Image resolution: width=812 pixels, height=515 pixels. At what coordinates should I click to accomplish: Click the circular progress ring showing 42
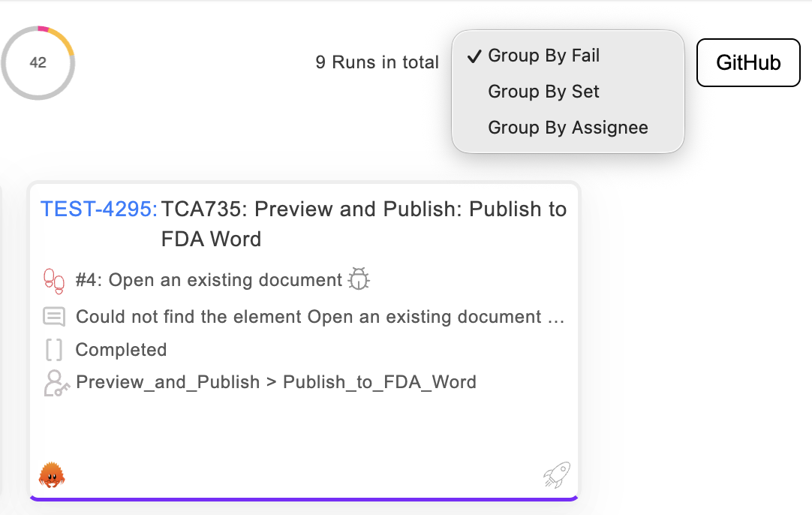[38, 63]
